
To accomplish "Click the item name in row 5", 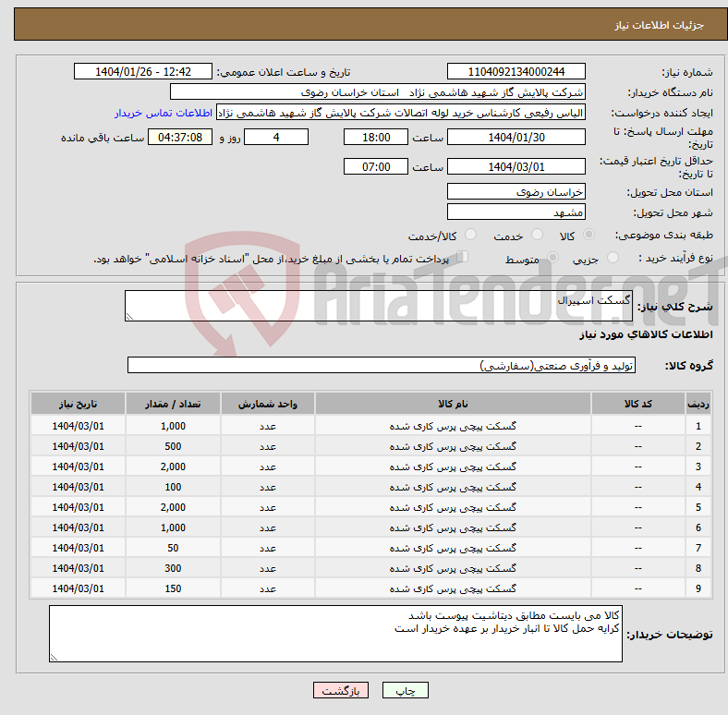I will point(453,507).
